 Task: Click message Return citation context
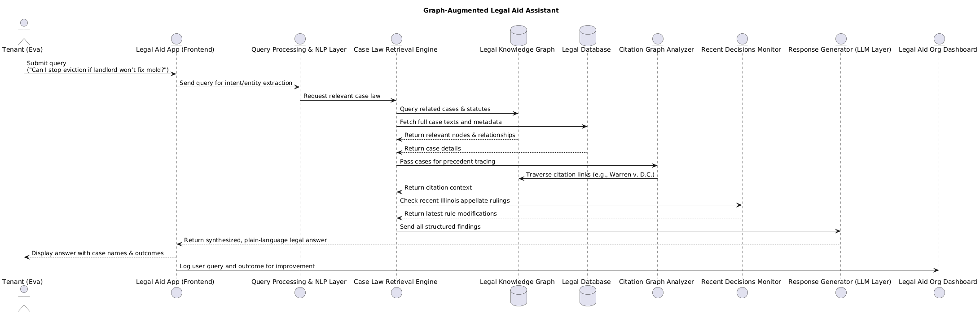click(438, 188)
